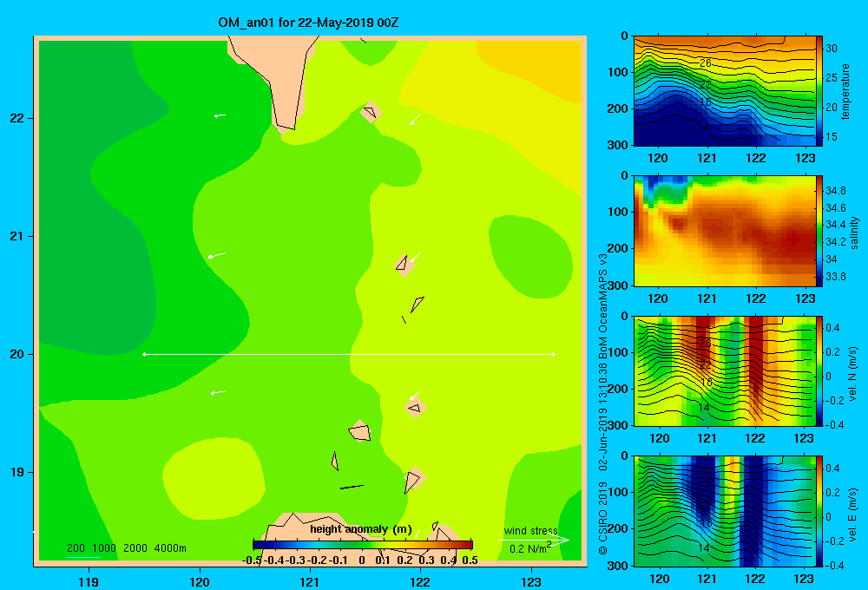Click longitude label 122 on the main map axis
The height and width of the screenshot is (590, 868).
coord(420,581)
